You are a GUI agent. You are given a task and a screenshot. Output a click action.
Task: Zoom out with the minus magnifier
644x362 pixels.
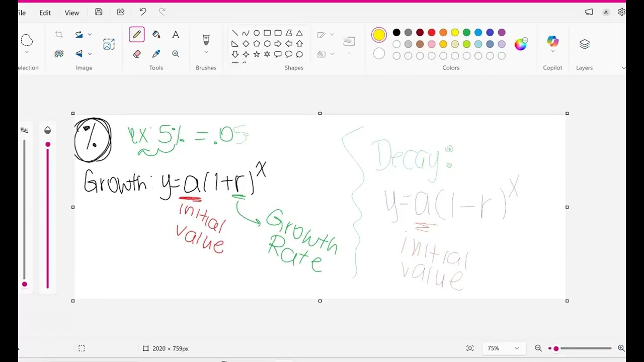[538, 348]
